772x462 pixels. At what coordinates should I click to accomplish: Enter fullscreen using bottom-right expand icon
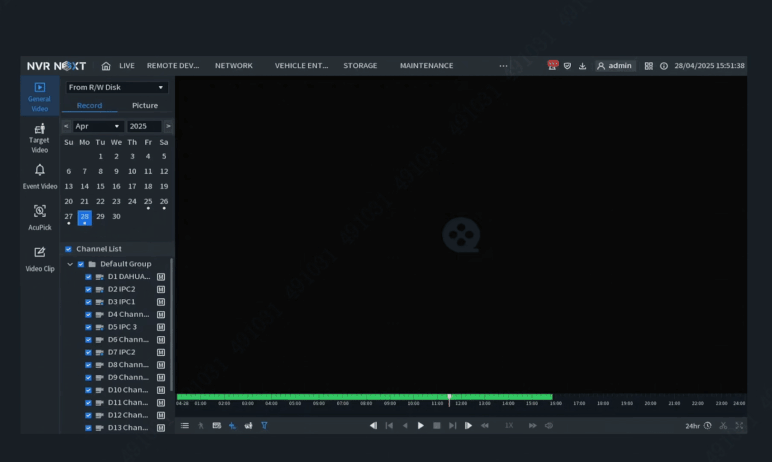739,425
